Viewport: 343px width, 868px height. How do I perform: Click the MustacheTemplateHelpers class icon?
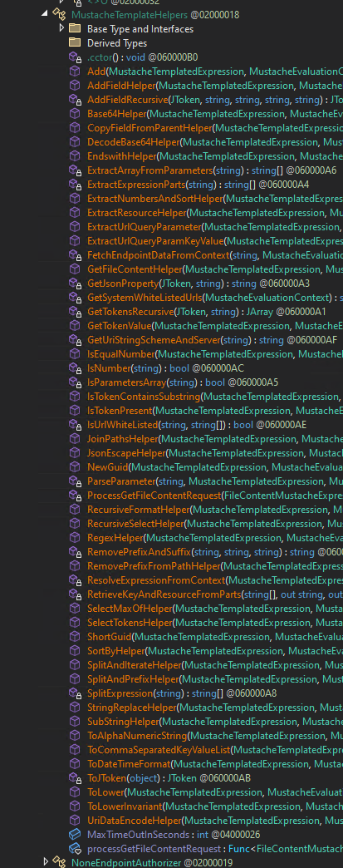tap(59, 14)
